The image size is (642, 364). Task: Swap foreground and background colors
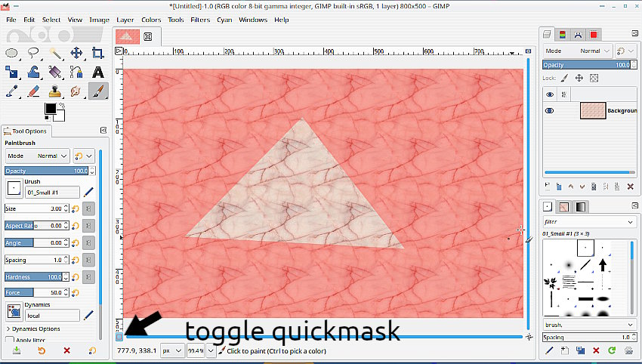coord(62,105)
